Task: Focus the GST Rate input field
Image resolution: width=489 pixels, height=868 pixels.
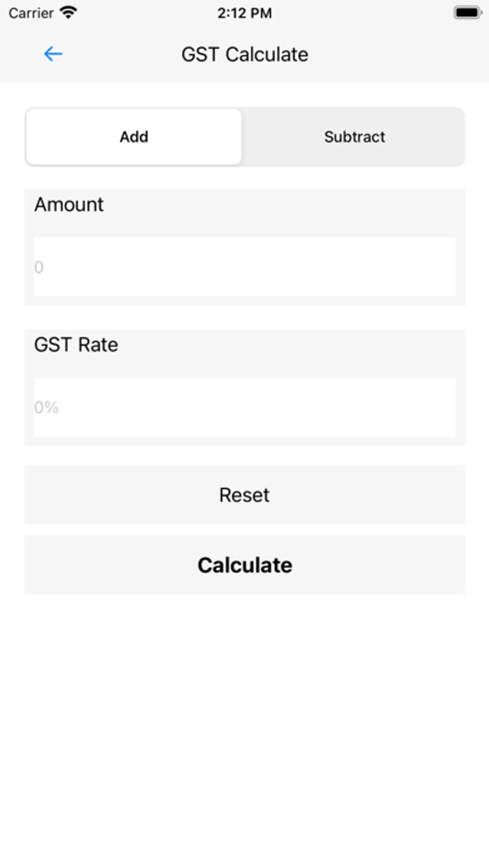Action: (x=244, y=407)
